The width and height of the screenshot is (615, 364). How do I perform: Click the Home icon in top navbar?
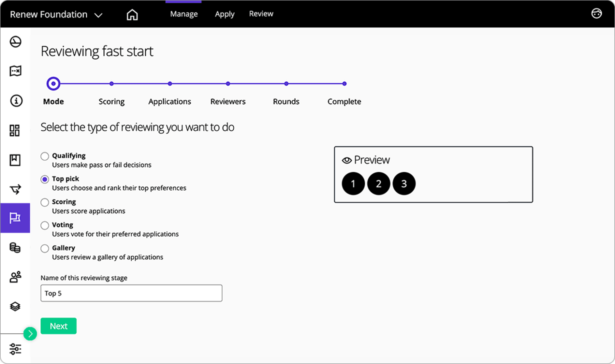132,14
